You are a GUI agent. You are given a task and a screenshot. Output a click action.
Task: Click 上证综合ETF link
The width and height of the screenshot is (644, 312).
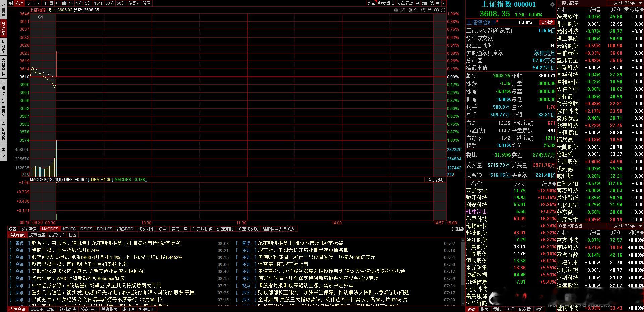[481, 22]
